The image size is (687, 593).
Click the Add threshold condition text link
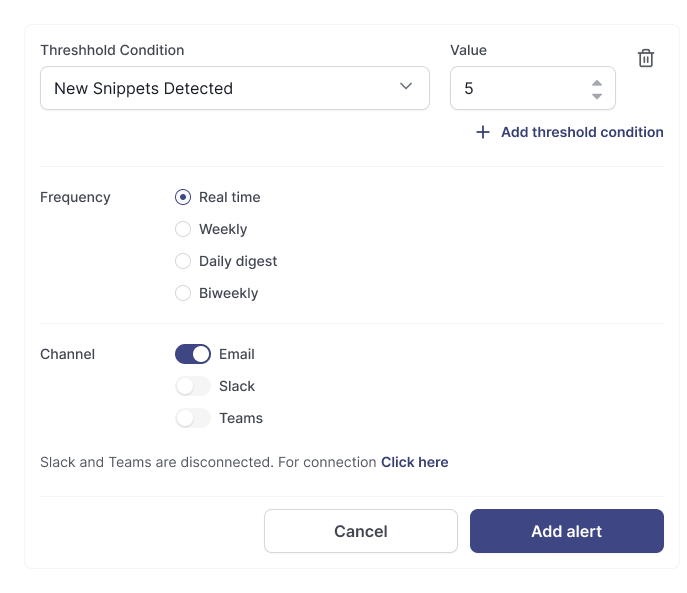pos(582,132)
